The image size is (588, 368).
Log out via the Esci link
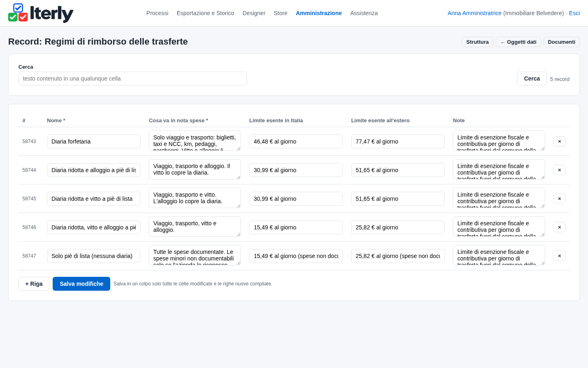(574, 13)
